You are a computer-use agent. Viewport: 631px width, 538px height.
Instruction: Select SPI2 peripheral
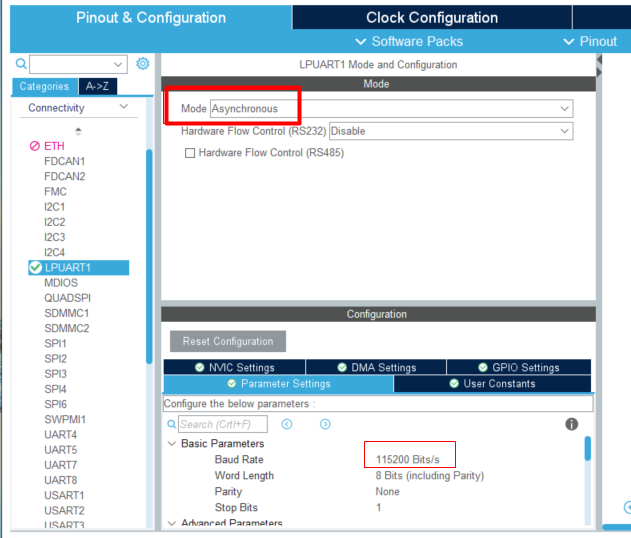[55, 359]
